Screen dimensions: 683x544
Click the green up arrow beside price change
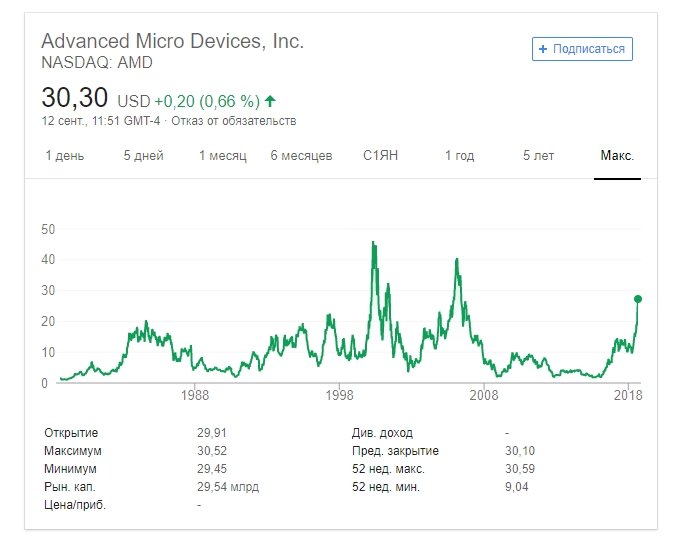(270, 101)
